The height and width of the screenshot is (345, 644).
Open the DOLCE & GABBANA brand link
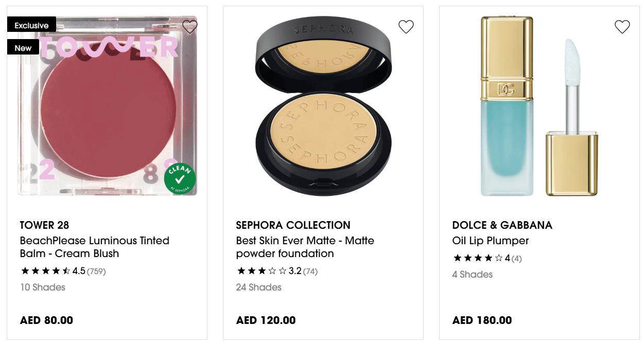pyautogui.click(x=502, y=225)
